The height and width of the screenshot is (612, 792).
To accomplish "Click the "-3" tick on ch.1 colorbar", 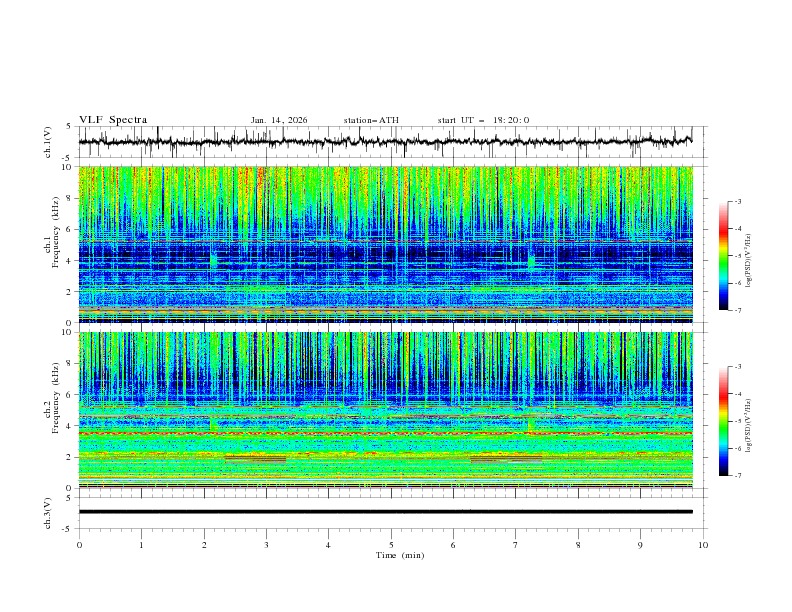I will coord(738,201).
